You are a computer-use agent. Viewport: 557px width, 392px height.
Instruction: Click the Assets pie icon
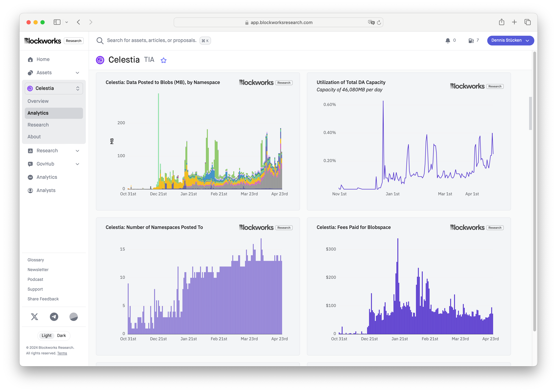click(30, 73)
